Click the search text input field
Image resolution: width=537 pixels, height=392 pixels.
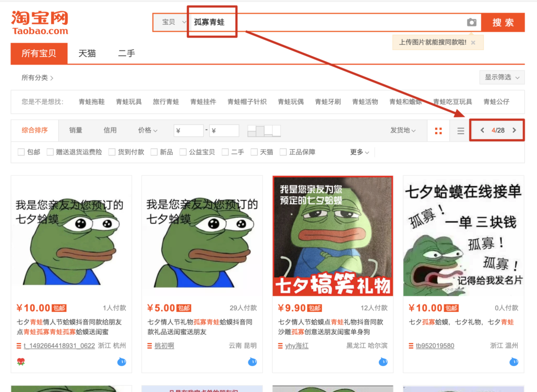point(327,22)
